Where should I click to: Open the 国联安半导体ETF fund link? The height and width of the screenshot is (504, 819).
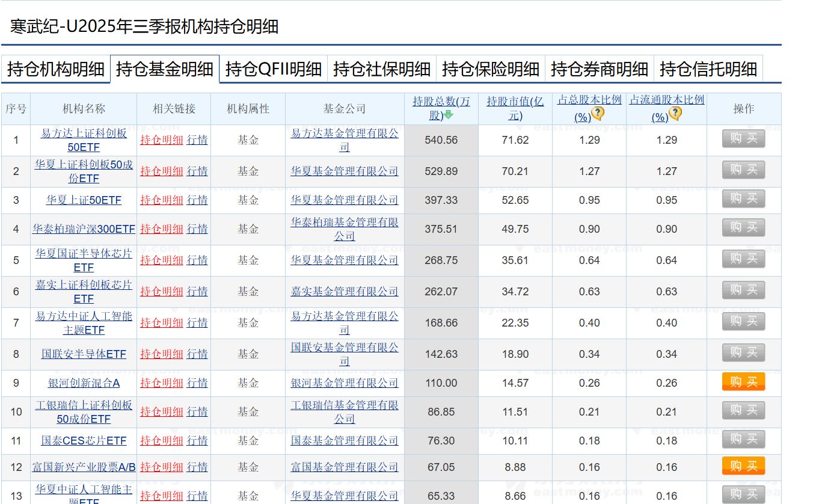click(84, 354)
